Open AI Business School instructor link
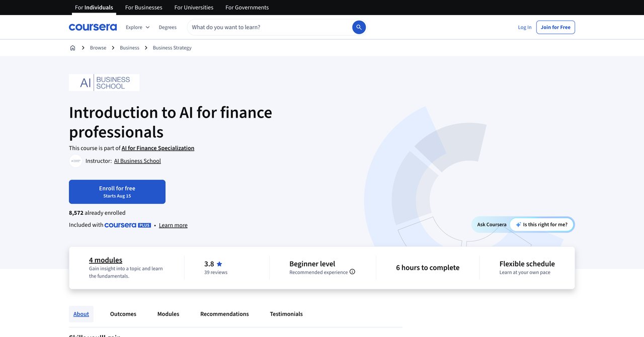The image size is (644, 337). tap(137, 161)
